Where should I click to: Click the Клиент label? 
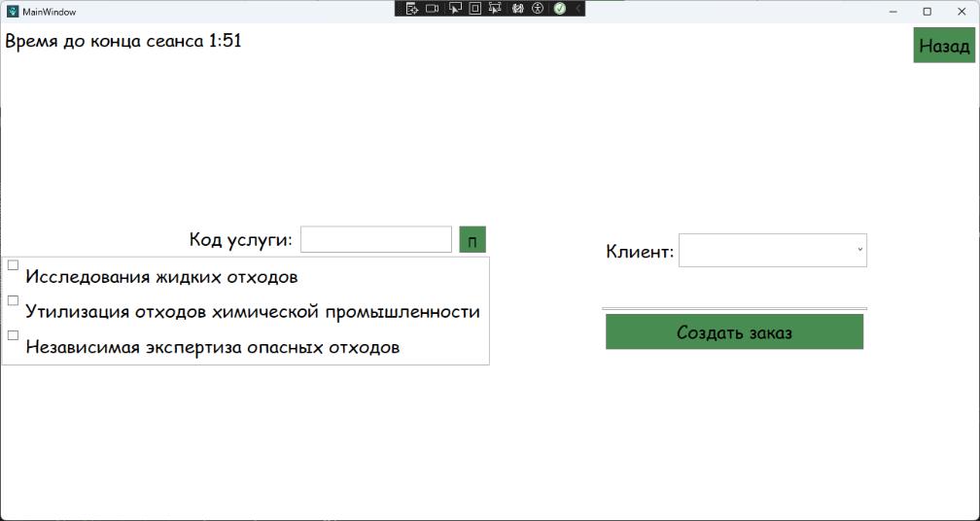(640, 252)
